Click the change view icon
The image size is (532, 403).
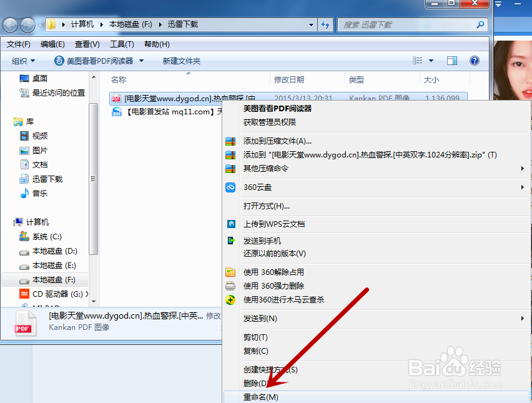pos(417,61)
